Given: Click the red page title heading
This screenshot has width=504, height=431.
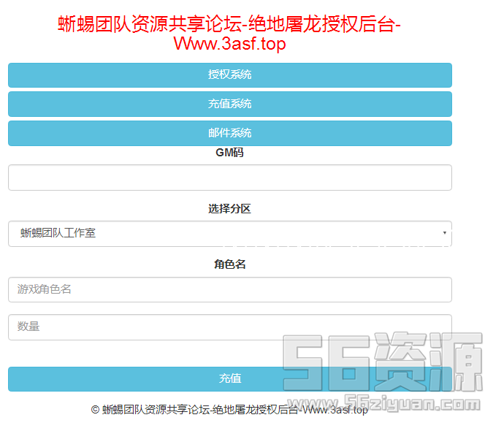Looking at the screenshot, I should point(229,26).
